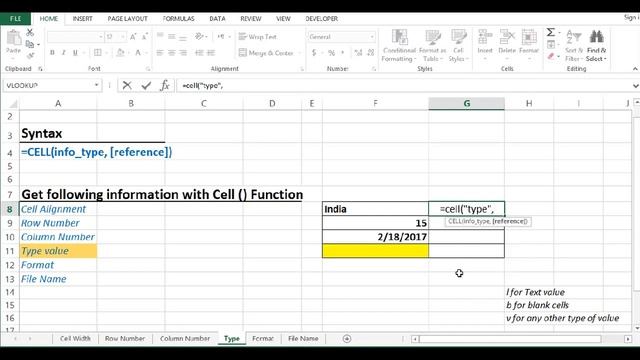Image resolution: width=640 pixels, height=360 pixels.
Task: Click the Copy icon in Clipboard group
Action: [x=30, y=44]
